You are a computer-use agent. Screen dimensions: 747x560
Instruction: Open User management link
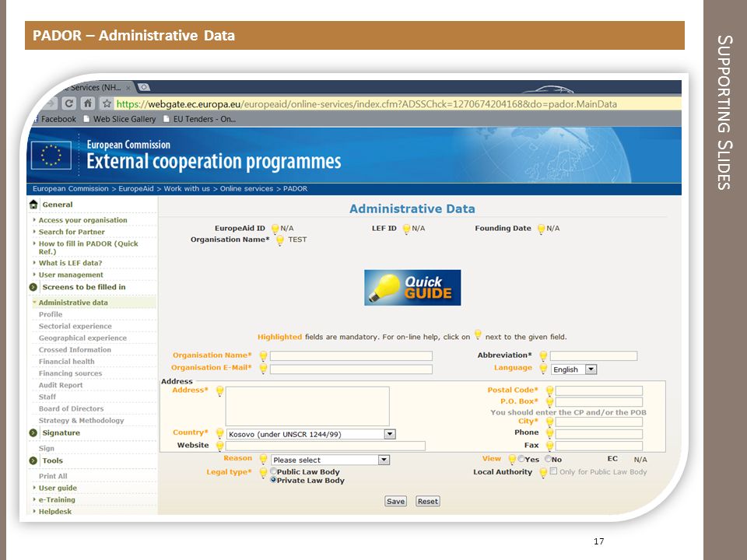pos(71,275)
